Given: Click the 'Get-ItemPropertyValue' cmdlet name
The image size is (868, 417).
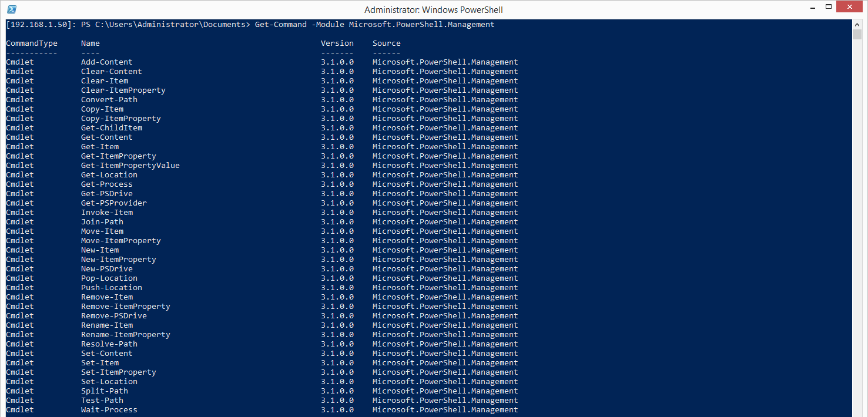Looking at the screenshot, I should (x=130, y=166).
